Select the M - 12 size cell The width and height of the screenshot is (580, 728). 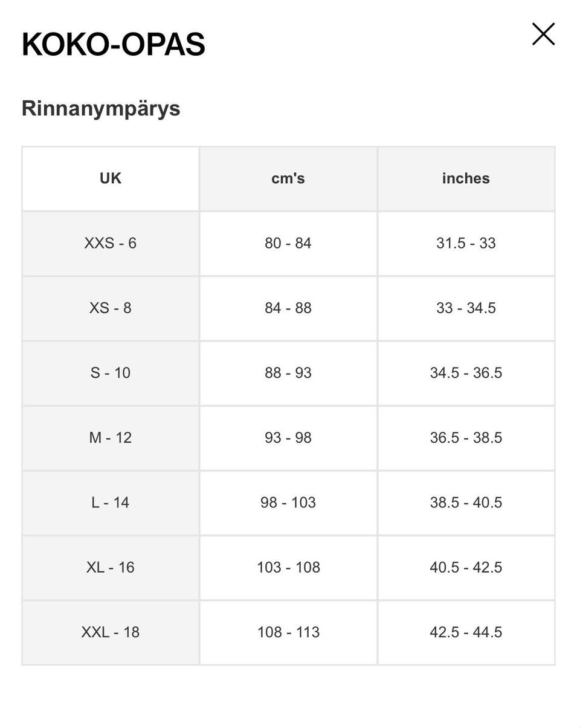pyautogui.click(x=111, y=437)
